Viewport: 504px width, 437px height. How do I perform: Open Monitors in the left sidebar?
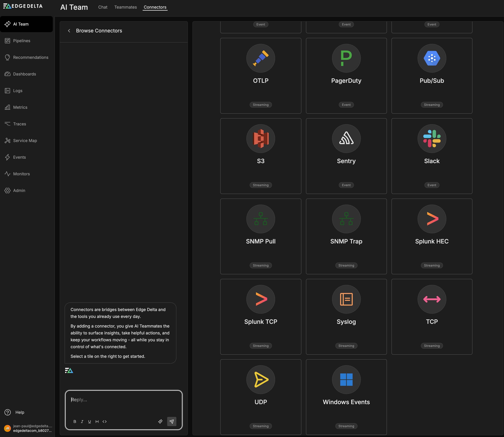21,174
